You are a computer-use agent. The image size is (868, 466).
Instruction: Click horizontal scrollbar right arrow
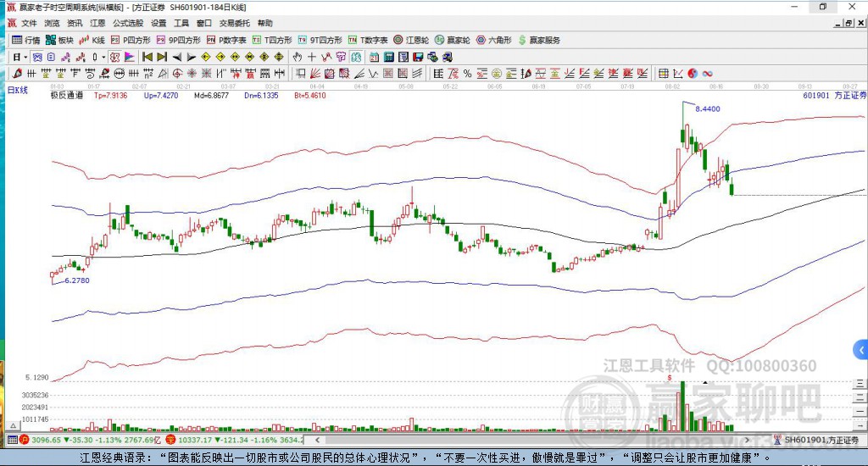[x=747, y=440]
